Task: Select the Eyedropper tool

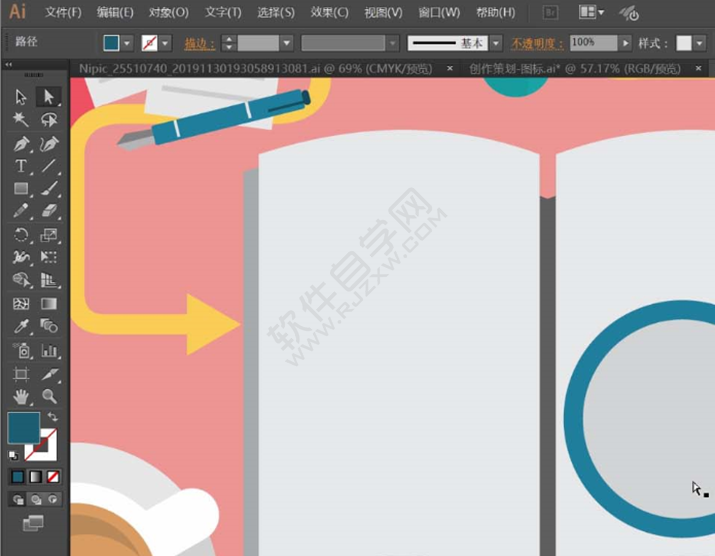Action: tap(21, 326)
